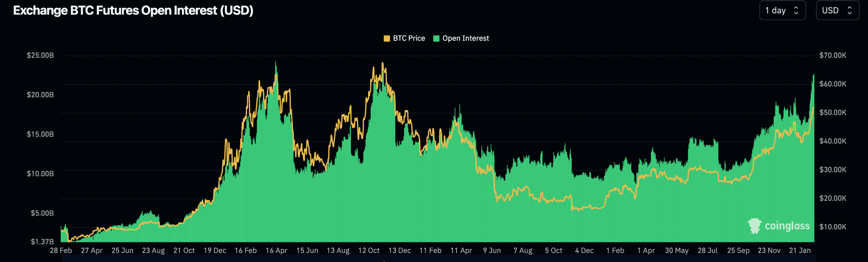Toggle the BTC Price legend label

pyautogui.click(x=409, y=39)
